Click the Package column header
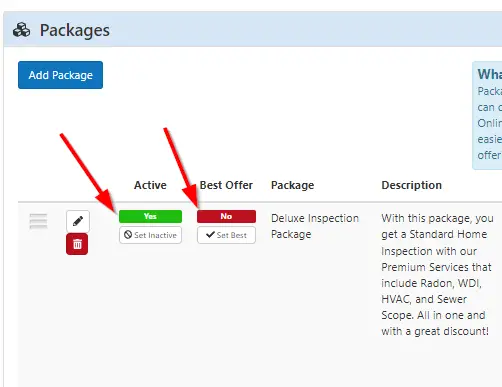This screenshot has width=502, height=387. tap(292, 185)
